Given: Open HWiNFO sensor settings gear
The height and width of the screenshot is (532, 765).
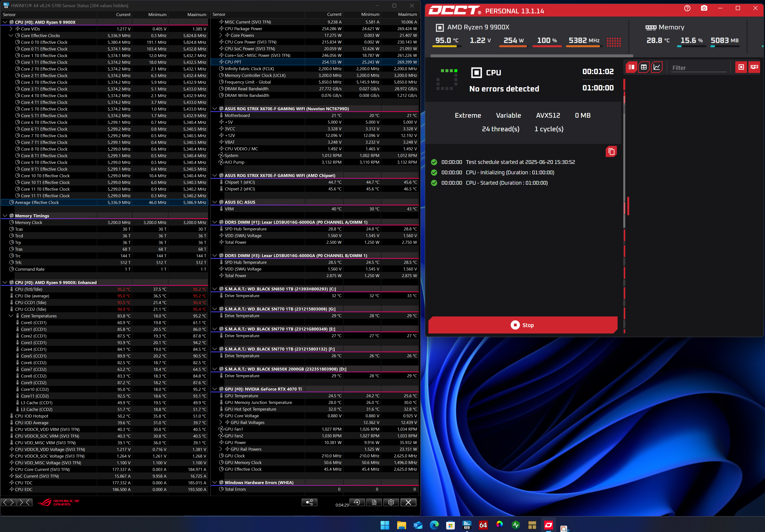Looking at the screenshot, I should click(391, 502).
